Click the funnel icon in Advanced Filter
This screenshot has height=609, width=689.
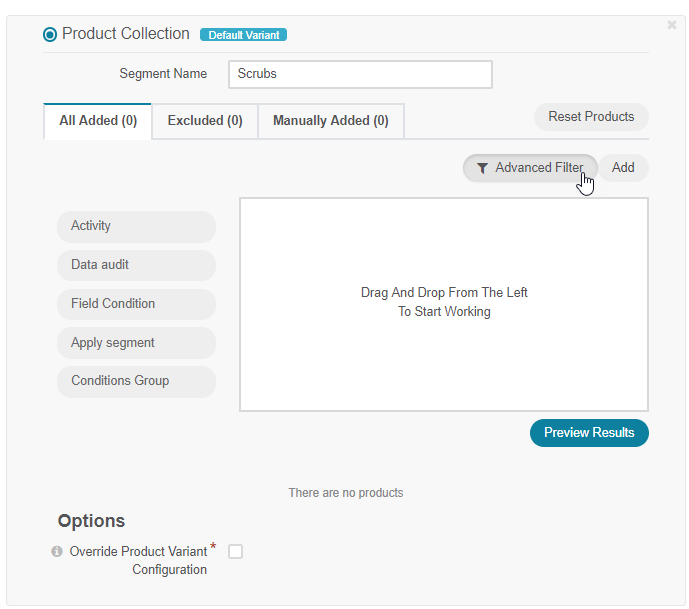(x=482, y=168)
